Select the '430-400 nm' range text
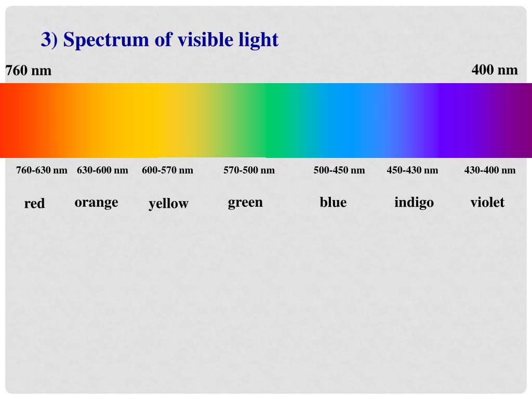Screen dimensions: 532x399 [490, 170]
